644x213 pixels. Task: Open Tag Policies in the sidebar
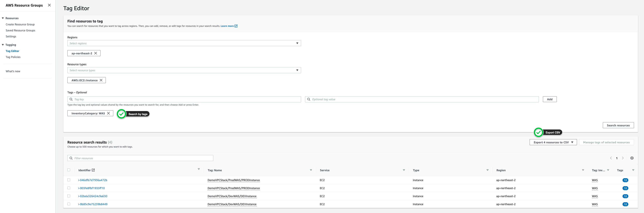(x=13, y=57)
